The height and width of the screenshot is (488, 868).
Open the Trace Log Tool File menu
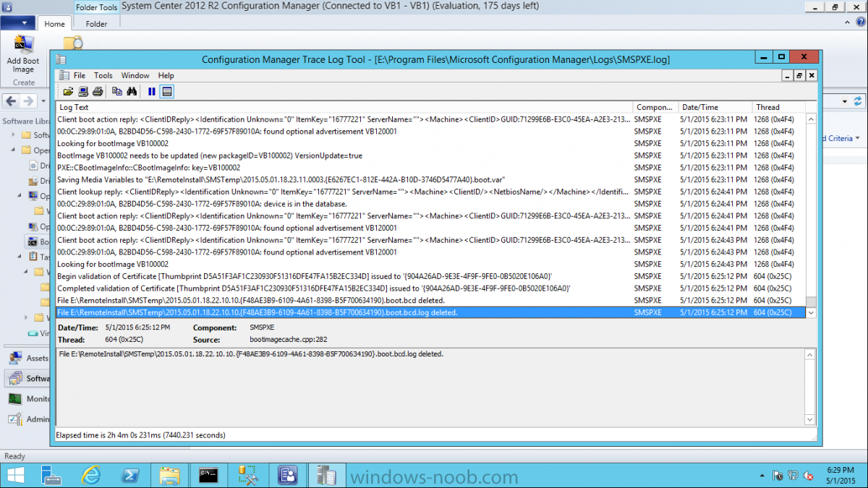pyautogui.click(x=79, y=75)
